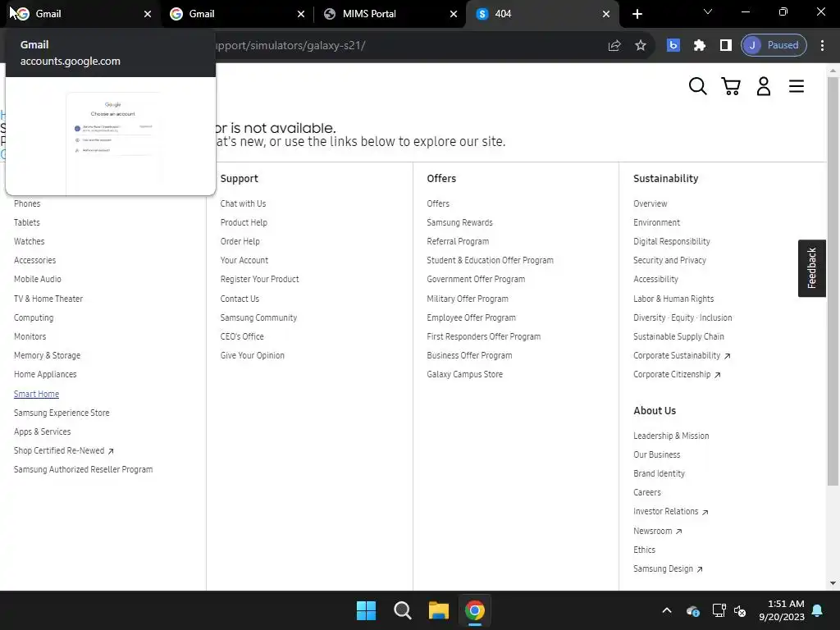The width and height of the screenshot is (840, 630).
Task: Open the Bing extension icon
Action: tap(673, 46)
